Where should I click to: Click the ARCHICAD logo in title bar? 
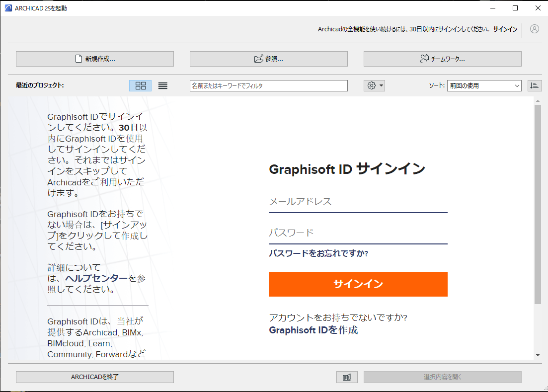[x=8, y=8]
